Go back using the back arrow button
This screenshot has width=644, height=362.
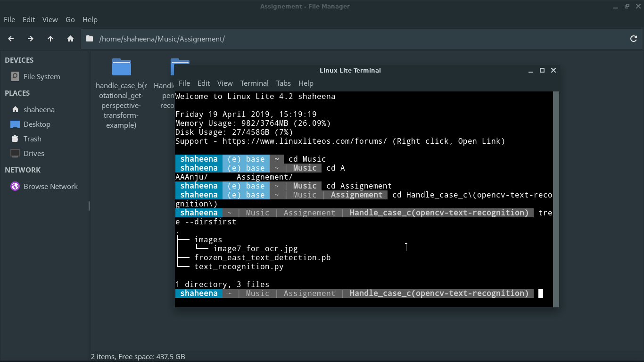point(11,39)
